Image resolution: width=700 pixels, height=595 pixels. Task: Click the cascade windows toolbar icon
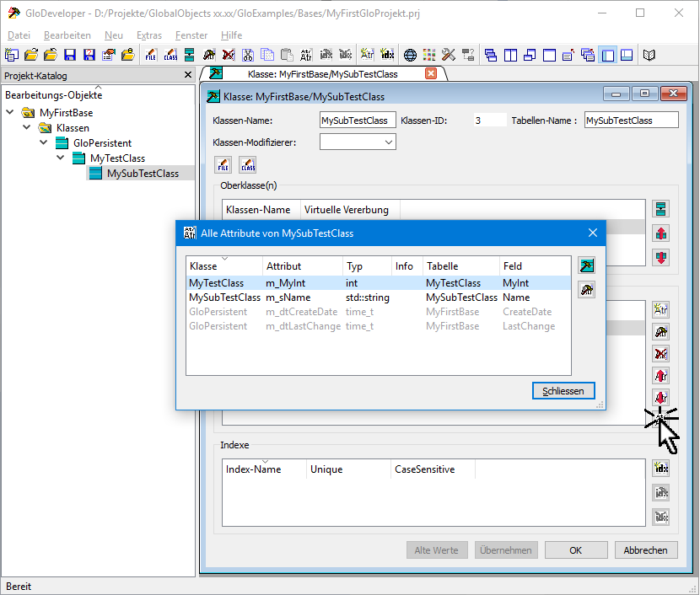(x=491, y=55)
